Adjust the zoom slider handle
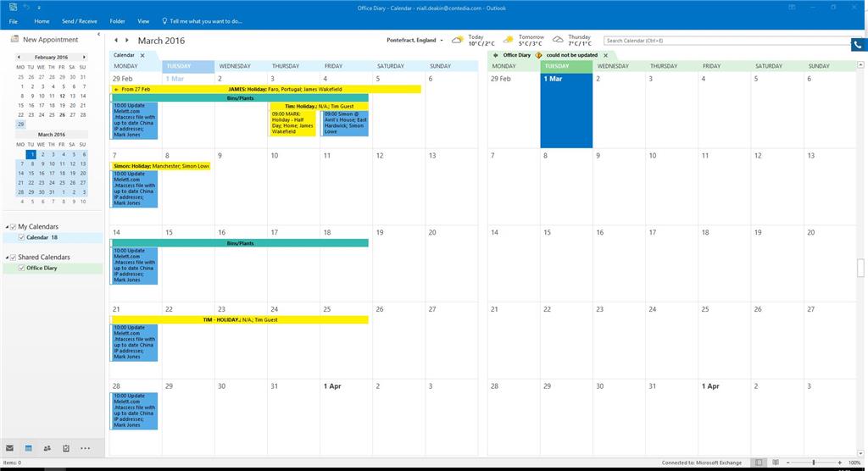 [813, 463]
